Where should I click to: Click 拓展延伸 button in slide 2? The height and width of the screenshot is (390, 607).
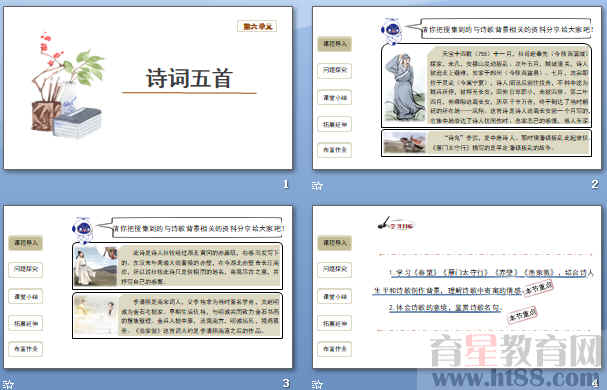pyautogui.click(x=334, y=124)
